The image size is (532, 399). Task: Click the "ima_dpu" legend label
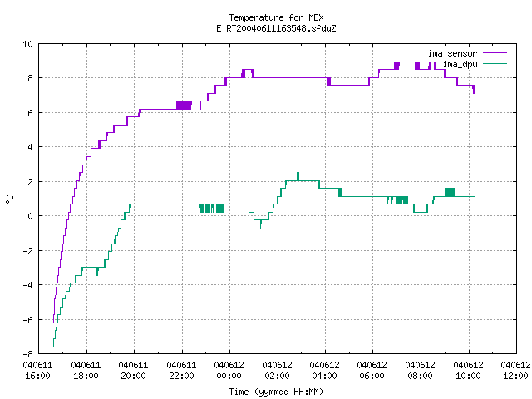click(460, 65)
